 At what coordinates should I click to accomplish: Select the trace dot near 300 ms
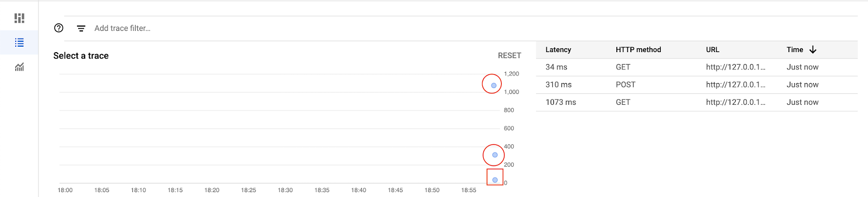pos(495,155)
